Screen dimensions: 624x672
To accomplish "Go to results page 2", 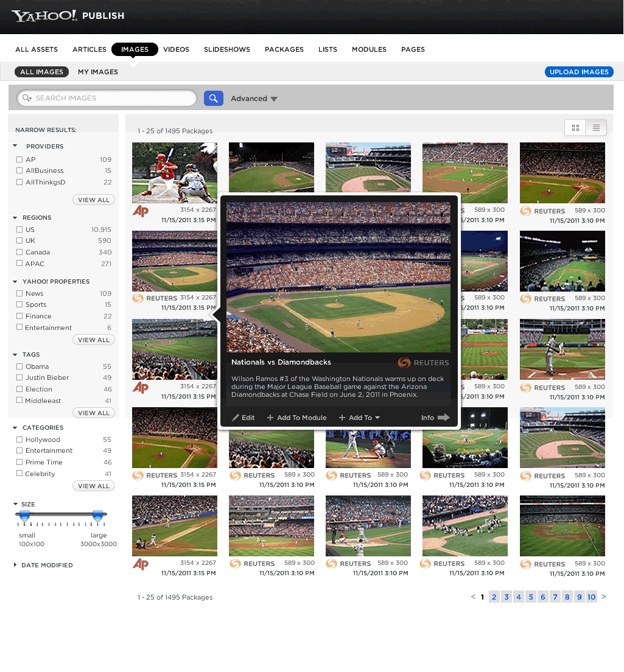I will point(494,597).
